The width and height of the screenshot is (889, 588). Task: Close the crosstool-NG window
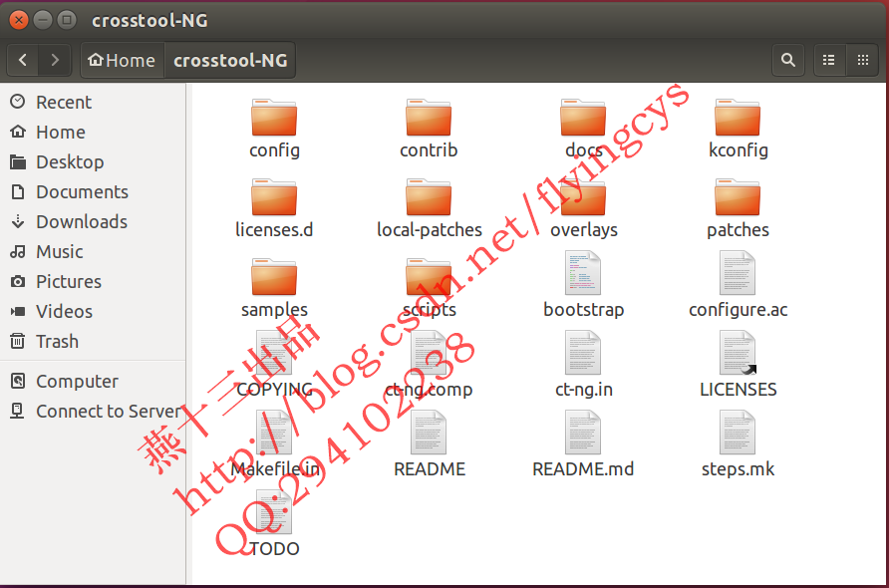point(19,20)
